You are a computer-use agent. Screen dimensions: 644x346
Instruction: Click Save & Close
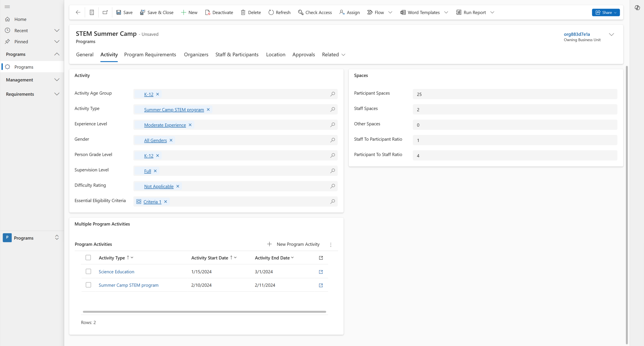[157, 12]
